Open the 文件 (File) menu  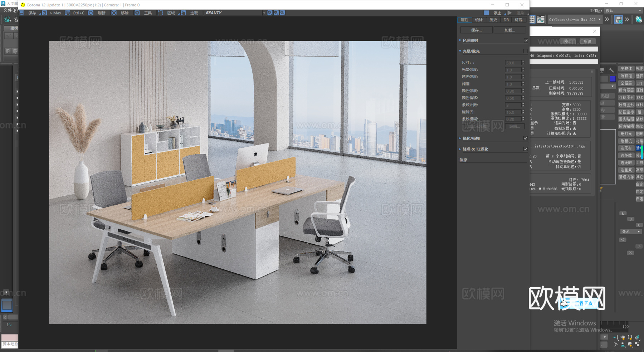click(x=10, y=10)
